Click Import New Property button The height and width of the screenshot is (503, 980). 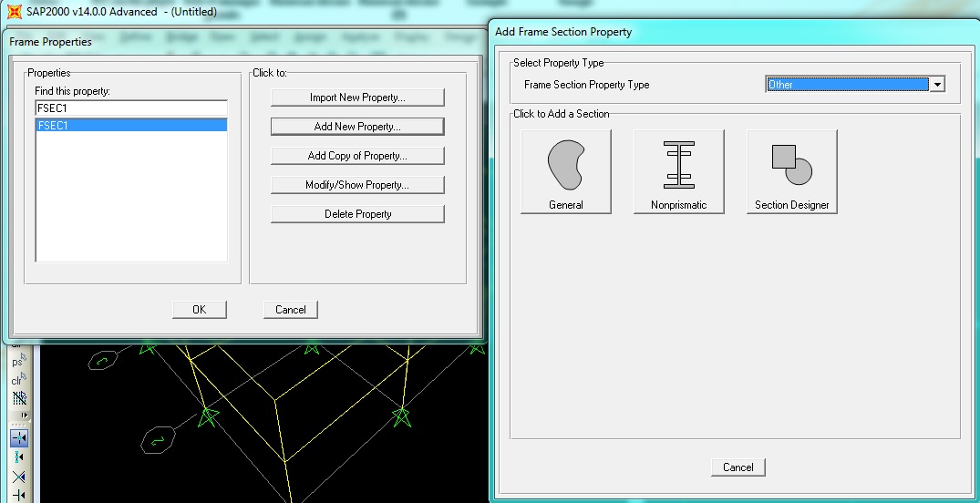[357, 98]
